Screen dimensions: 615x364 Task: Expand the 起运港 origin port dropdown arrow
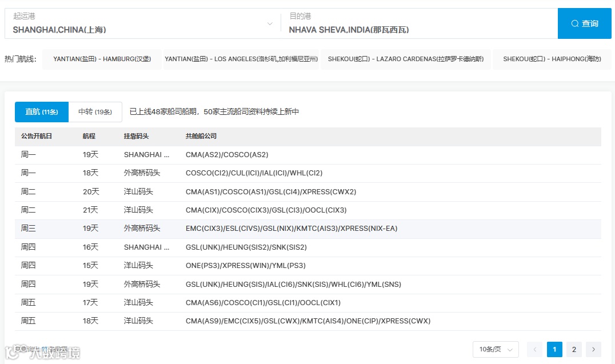tap(270, 24)
